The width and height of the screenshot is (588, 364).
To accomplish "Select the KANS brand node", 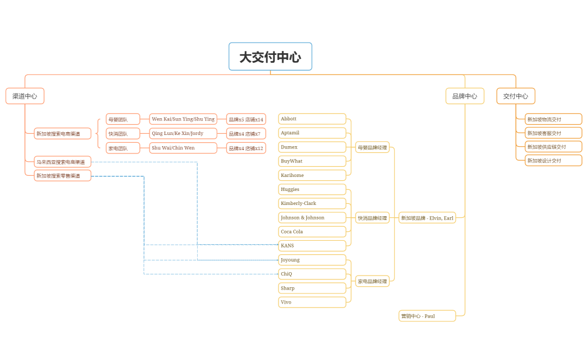I will (x=312, y=246).
